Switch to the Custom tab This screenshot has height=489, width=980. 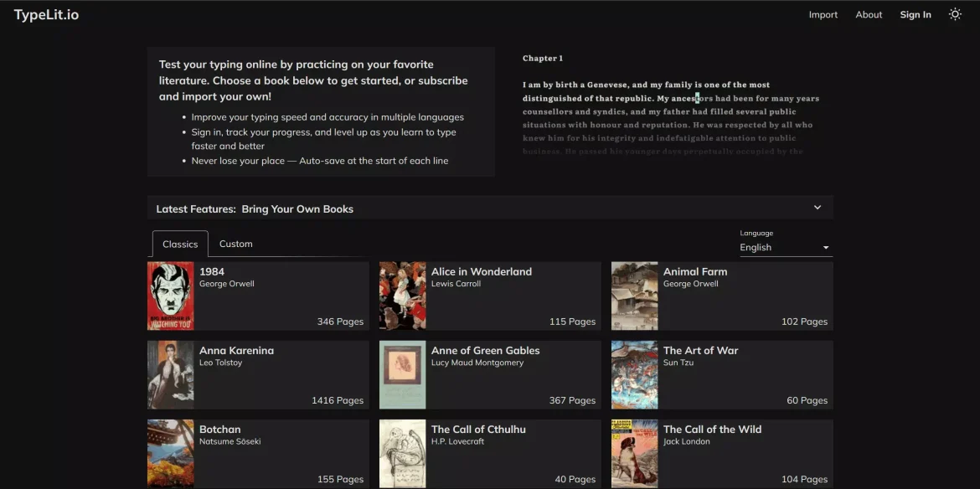(235, 244)
